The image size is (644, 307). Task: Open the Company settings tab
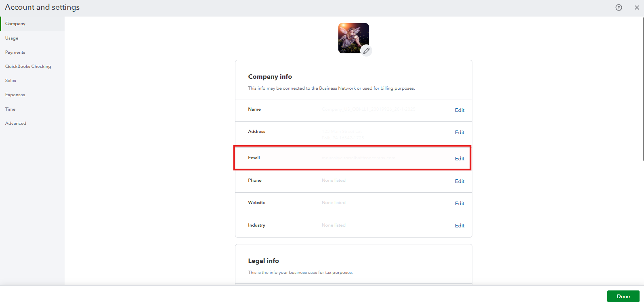(x=15, y=24)
